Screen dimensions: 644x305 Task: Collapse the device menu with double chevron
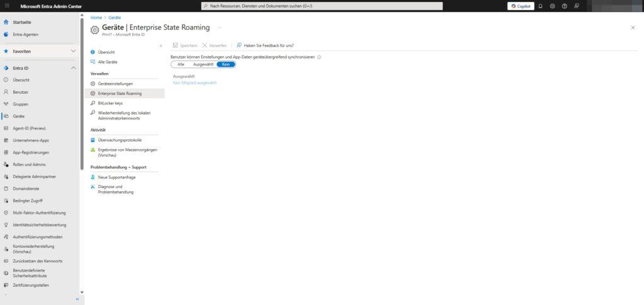160,45
